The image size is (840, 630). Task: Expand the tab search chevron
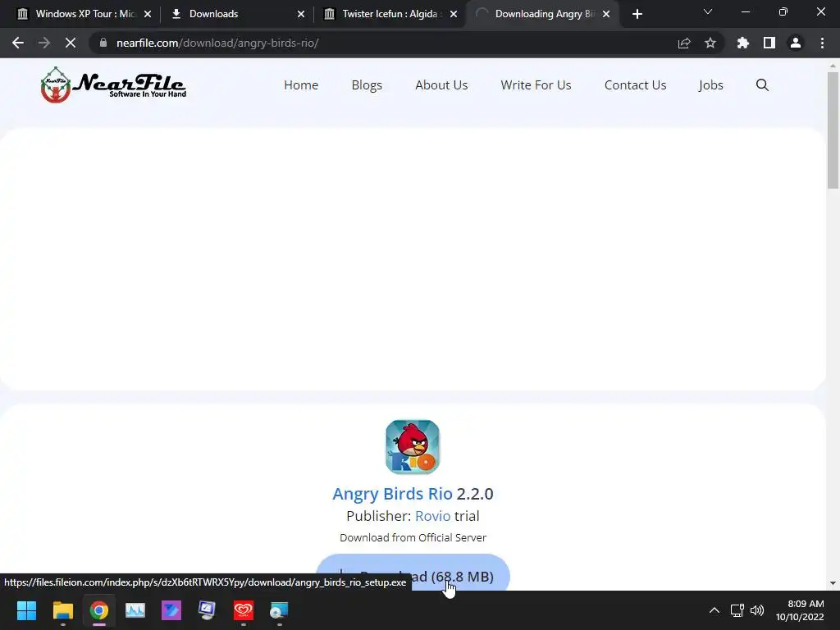click(708, 11)
